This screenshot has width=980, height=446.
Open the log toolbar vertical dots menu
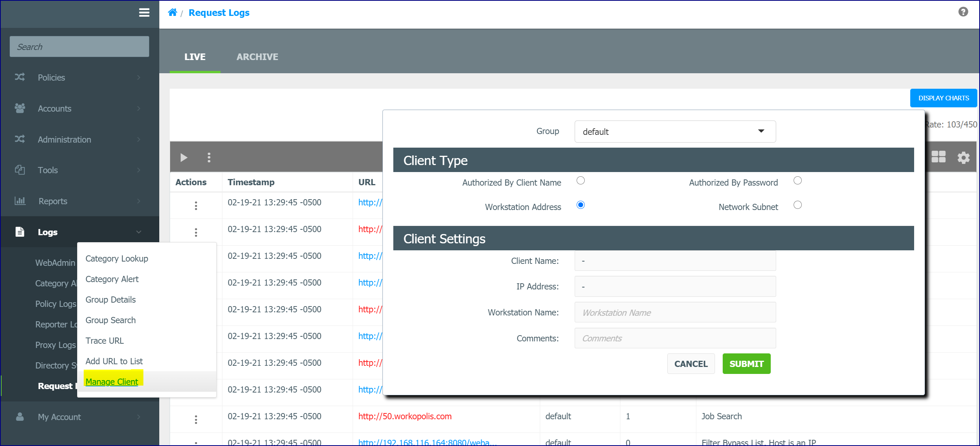tap(209, 157)
